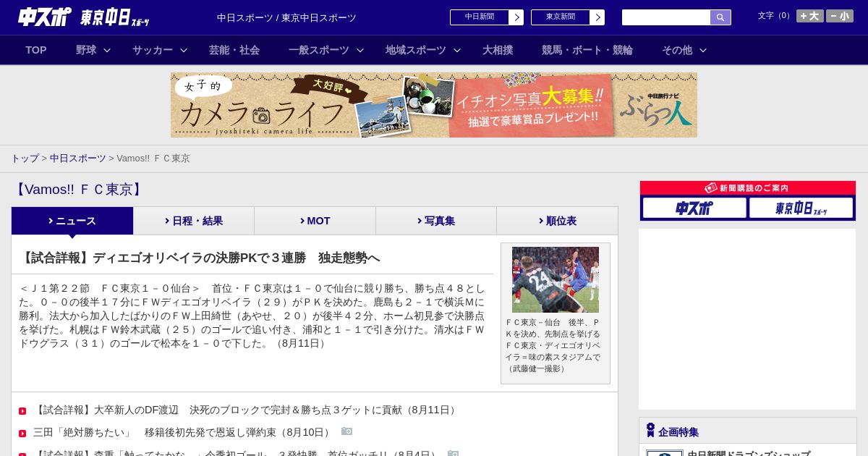The image size is (868, 456).
Task: Open 地域スポーツ navigation menu
Action: tap(416, 50)
